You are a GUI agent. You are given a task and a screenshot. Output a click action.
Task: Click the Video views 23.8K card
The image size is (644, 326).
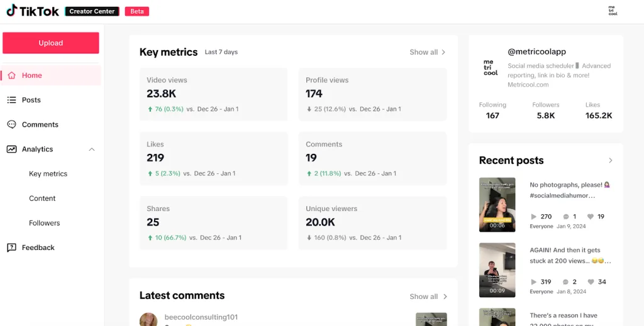coord(214,94)
